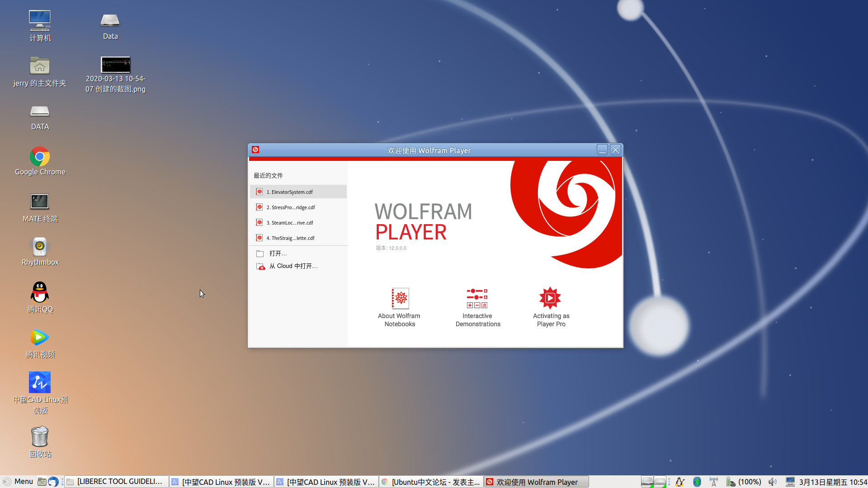The width and height of the screenshot is (868, 488).
Task: Click the file manager launcher beside Menu
Action: [x=42, y=482]
